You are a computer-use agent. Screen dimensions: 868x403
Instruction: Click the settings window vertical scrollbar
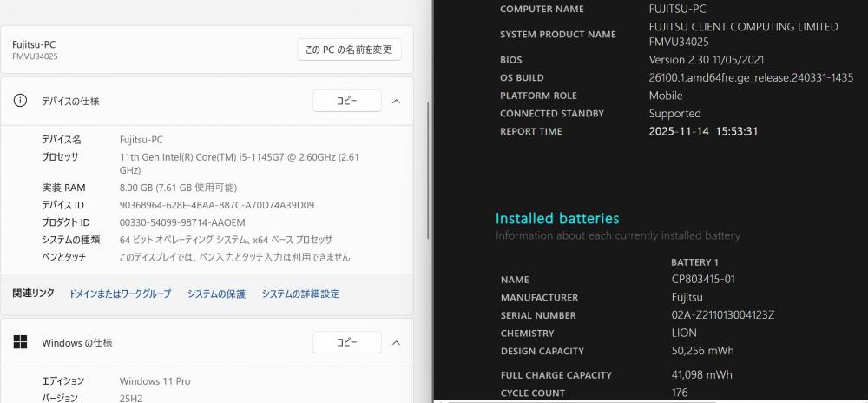(x=428, y=170)
